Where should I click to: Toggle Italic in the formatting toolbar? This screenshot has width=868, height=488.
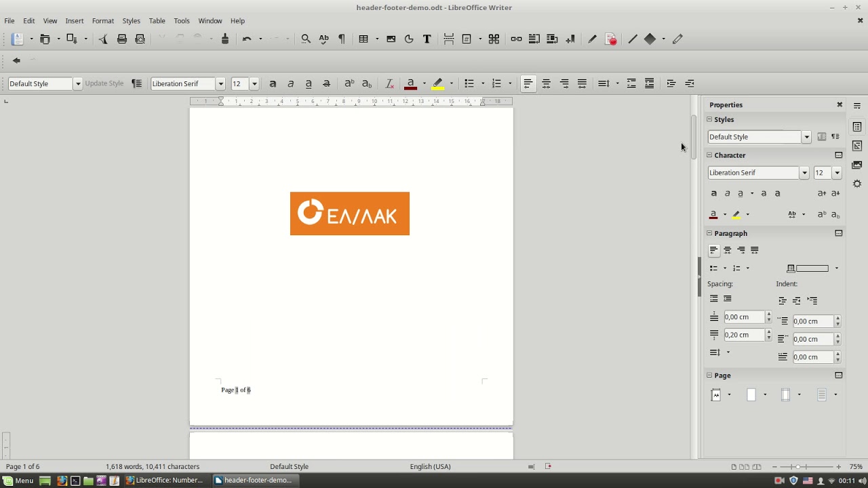290,83
